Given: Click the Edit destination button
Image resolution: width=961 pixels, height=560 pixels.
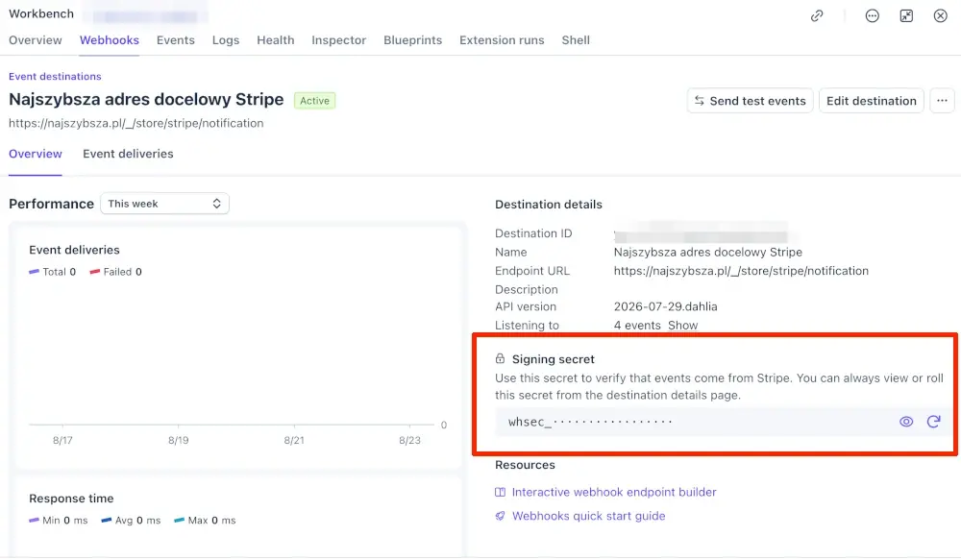Looking at the screenshot, I should pos(871,101).
